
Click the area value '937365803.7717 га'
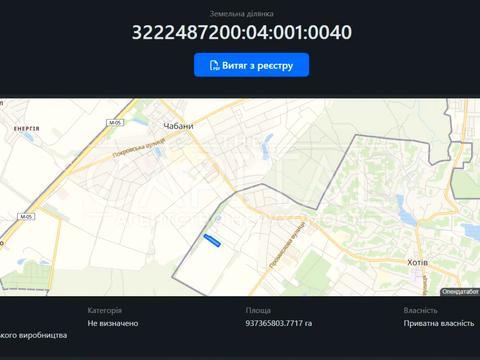(x=279, y=323)
